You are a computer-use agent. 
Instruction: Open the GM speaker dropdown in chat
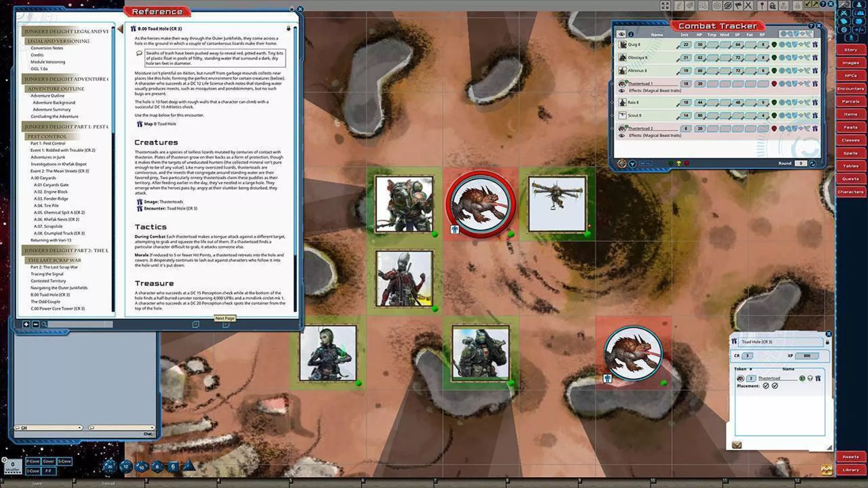[x=49, y=427]
